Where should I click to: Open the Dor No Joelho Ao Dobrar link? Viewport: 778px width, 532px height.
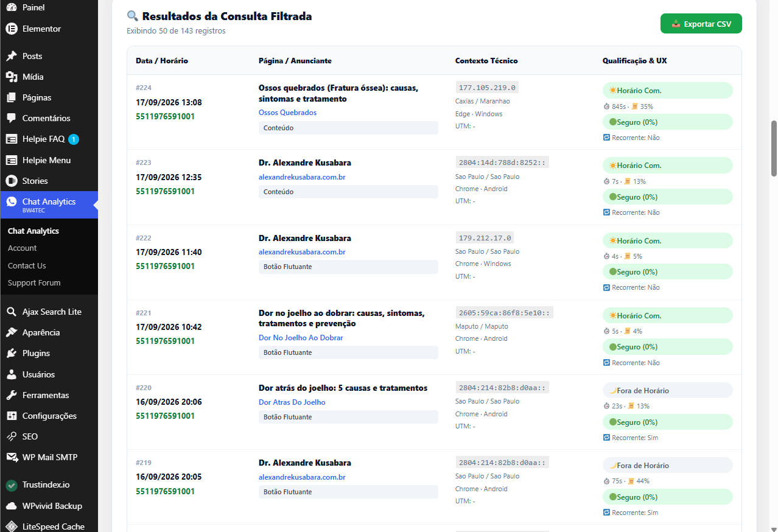301,338
